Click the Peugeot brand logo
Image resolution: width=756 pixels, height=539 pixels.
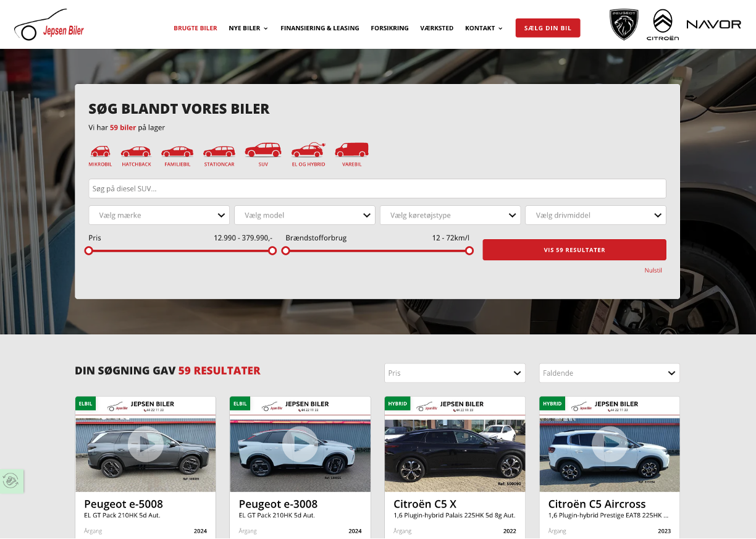tap(624, 25)
